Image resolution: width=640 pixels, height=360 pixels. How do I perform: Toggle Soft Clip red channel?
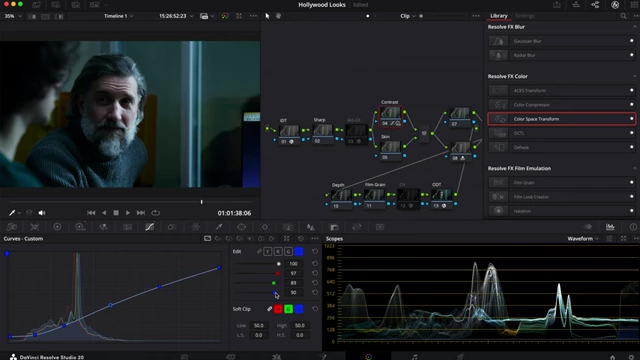coord(278,309)
